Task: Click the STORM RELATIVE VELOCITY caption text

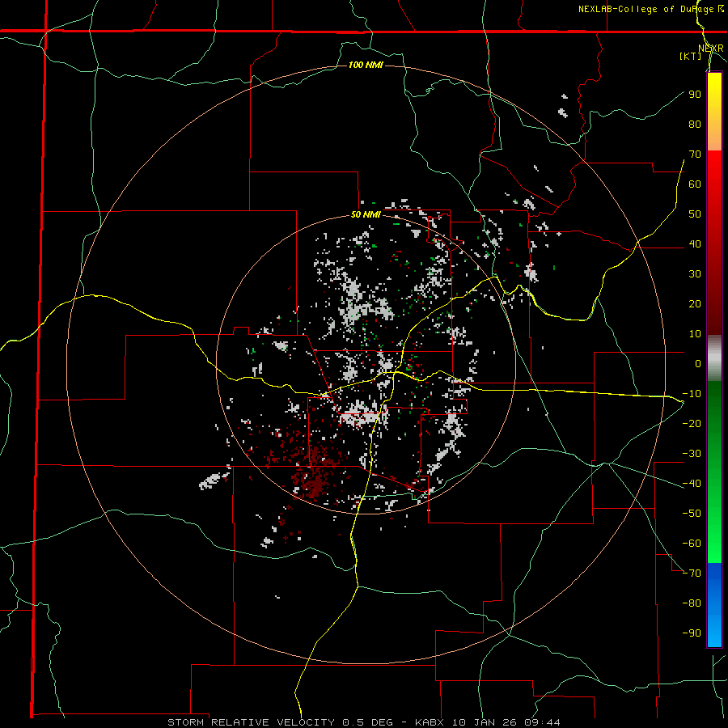Action: (x=251, y=722)
